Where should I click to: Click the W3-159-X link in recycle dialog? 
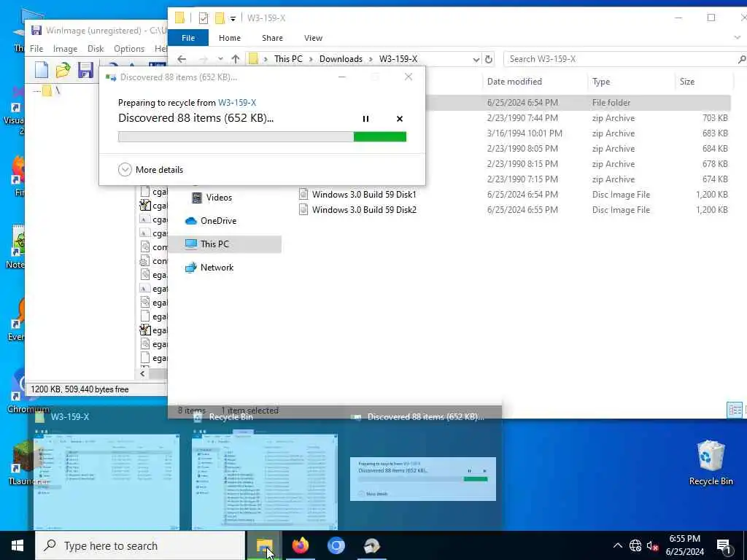237,102
